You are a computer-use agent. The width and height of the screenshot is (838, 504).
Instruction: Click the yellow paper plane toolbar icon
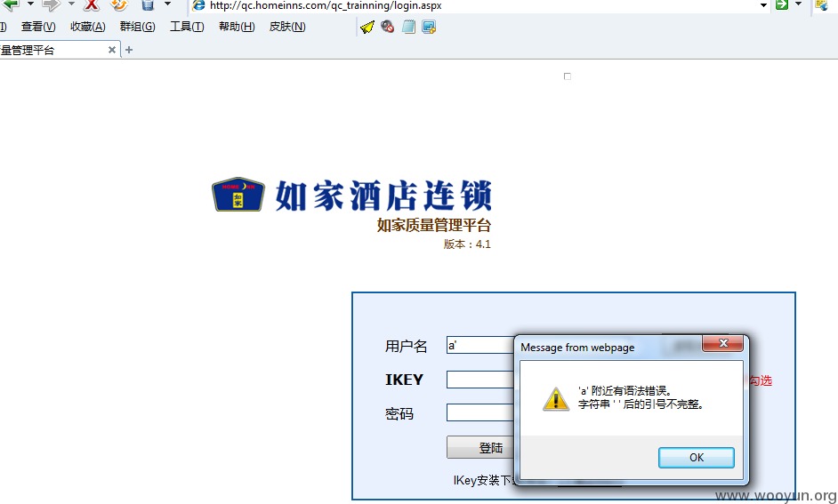367,27
